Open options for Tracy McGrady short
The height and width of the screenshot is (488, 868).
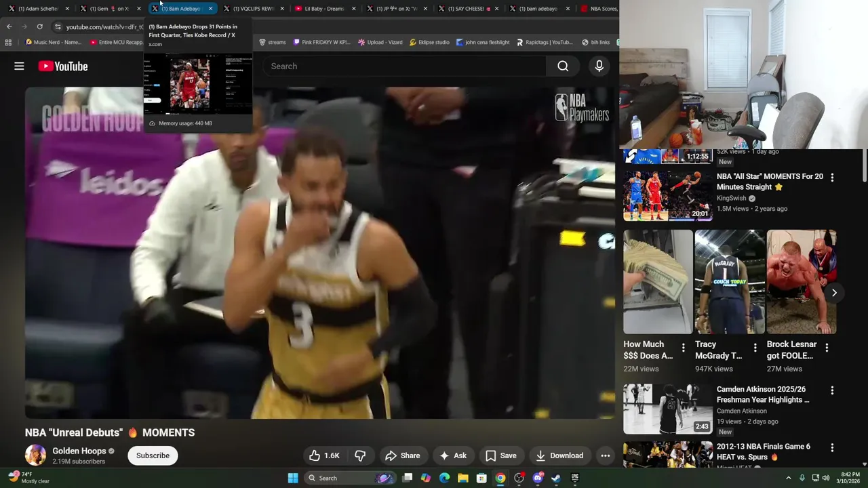tap(755, 348)
